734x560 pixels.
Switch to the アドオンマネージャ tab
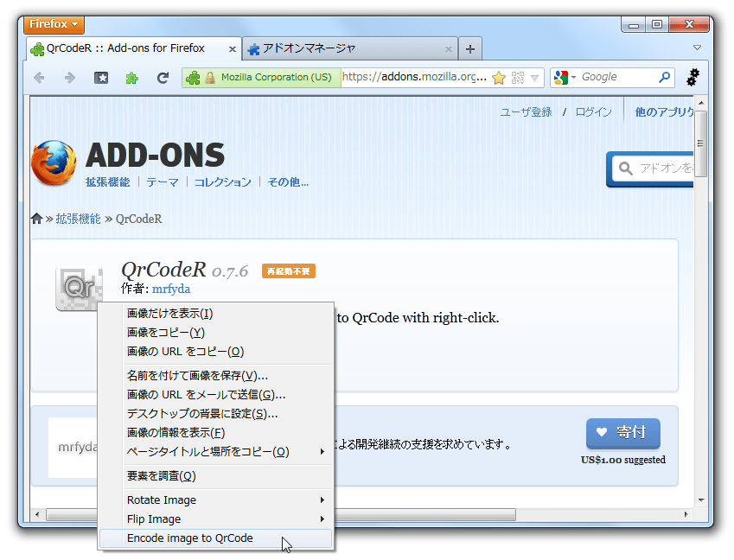pos(349,48)
